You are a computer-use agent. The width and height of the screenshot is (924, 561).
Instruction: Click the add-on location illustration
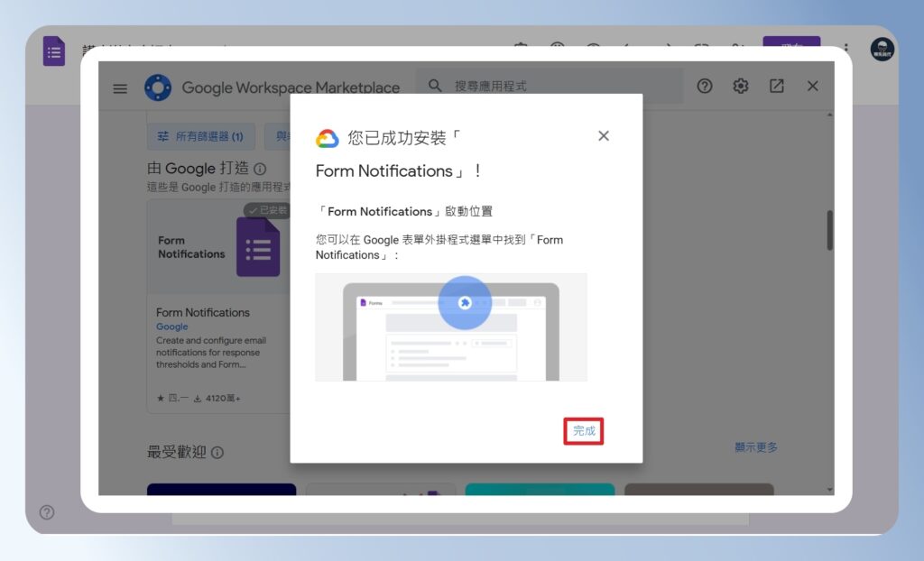(x=451, y=327)
